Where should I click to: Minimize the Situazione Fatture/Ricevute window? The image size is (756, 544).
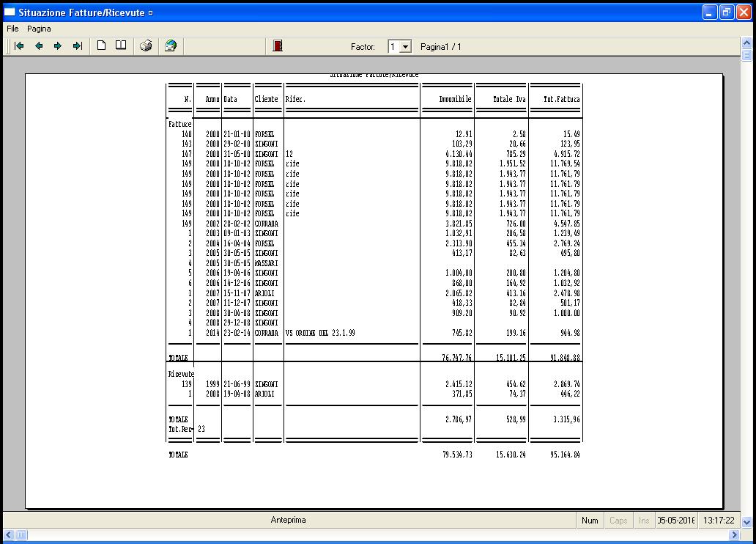(x=710, y=12)
